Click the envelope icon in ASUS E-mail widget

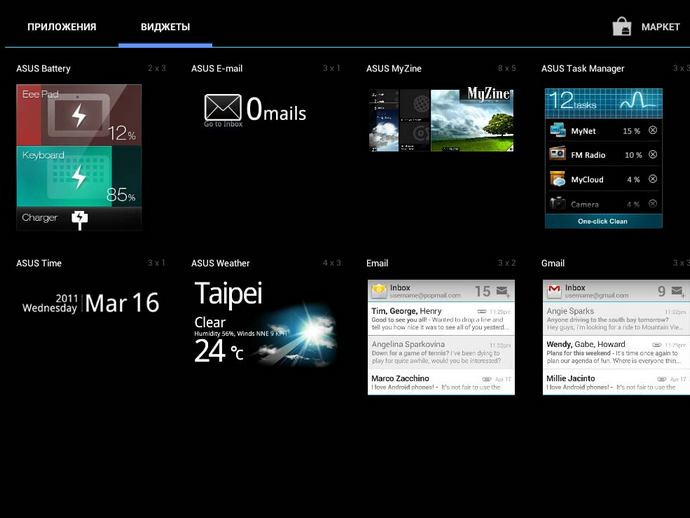(x=223, y=108)
